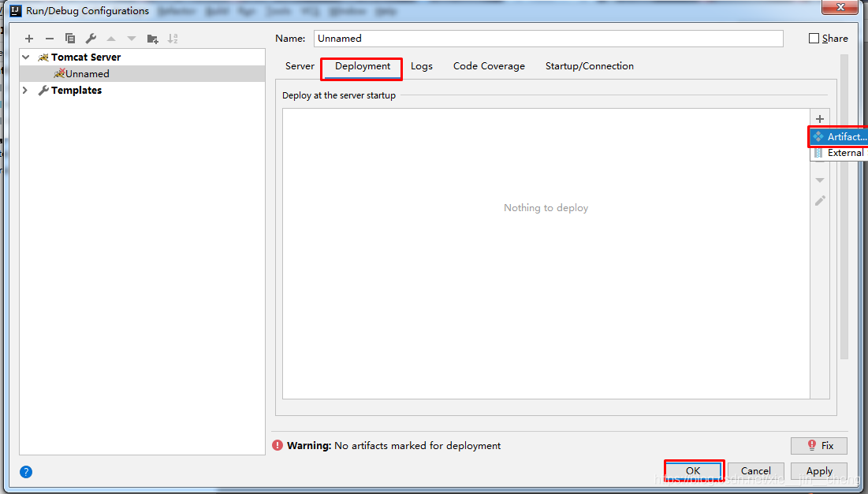Click the right vertical scrollbar

(x=844, y=207)
